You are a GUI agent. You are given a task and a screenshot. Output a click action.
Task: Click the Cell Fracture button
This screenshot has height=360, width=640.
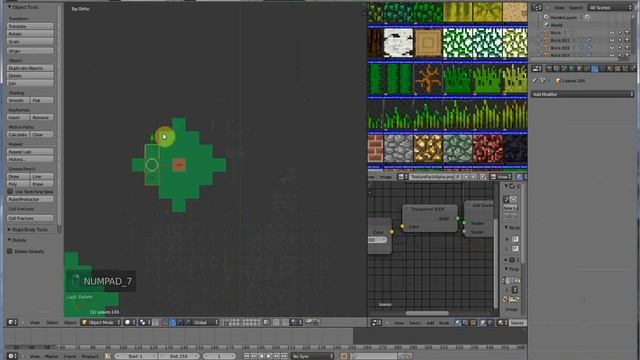tap(30, 218)
